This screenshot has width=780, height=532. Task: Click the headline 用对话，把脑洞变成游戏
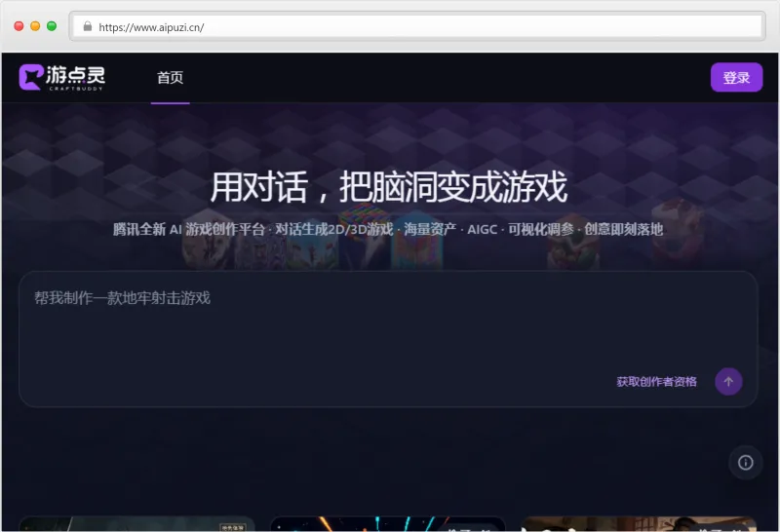click(x=388, y=187)
